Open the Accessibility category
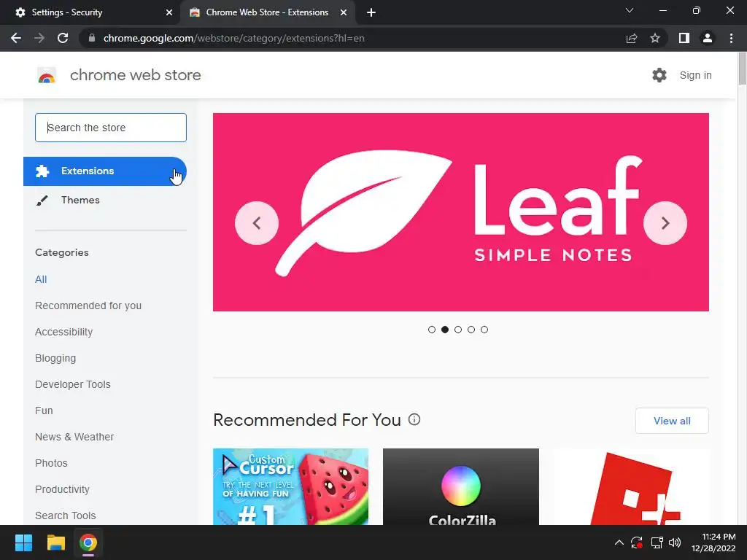 pyautogui.click(x=64, y=332)
